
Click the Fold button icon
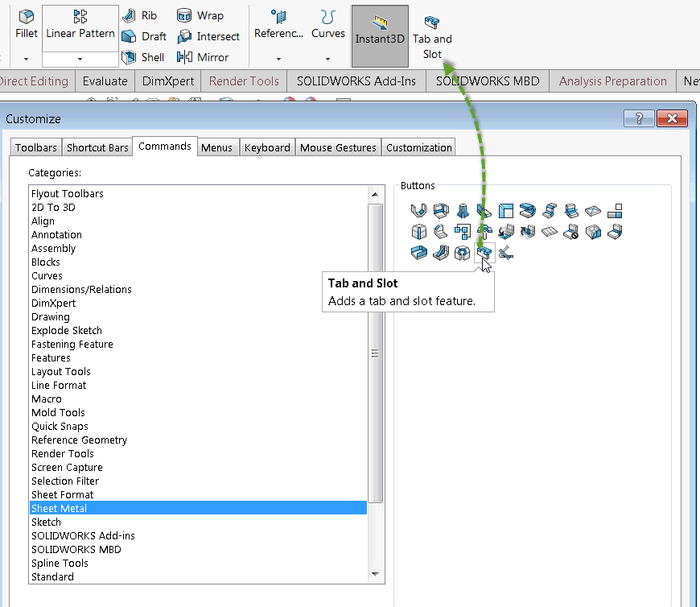528,232
